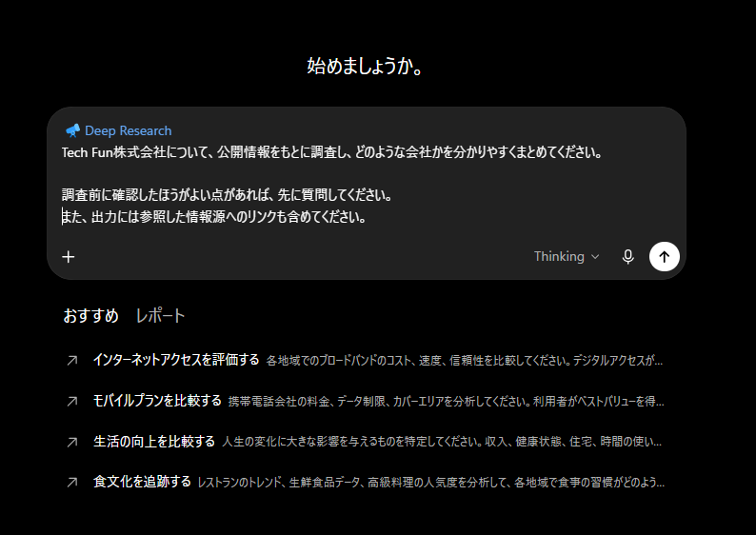Select the 生活の向上を比較する suggestion

point(365,442)
